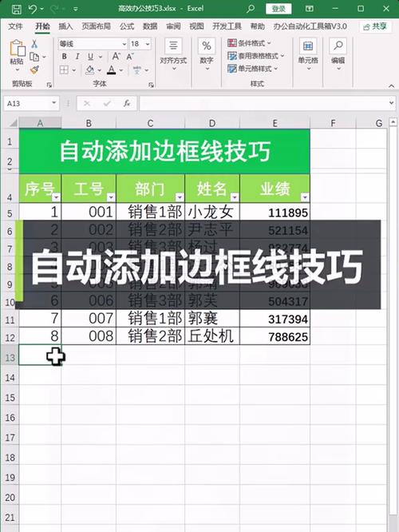
Task: Open 单元格样式 cell styles menu
Action: tap(252, 69)
